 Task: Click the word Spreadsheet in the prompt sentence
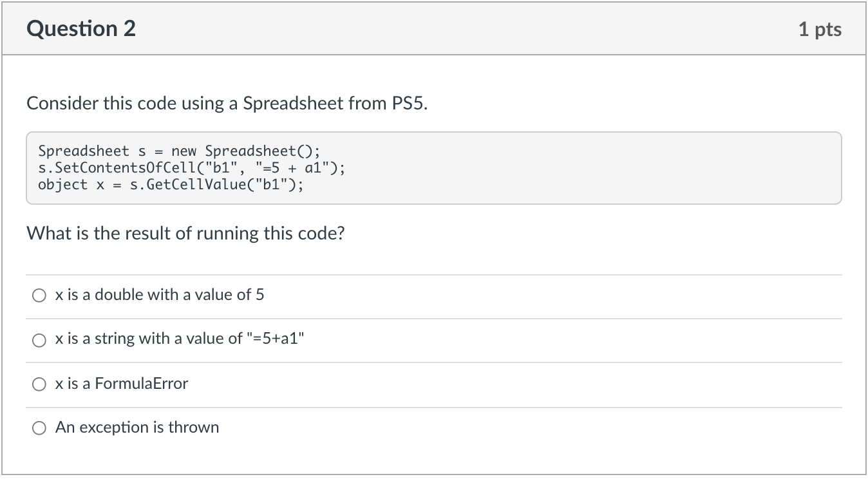(x=293, y=104)
